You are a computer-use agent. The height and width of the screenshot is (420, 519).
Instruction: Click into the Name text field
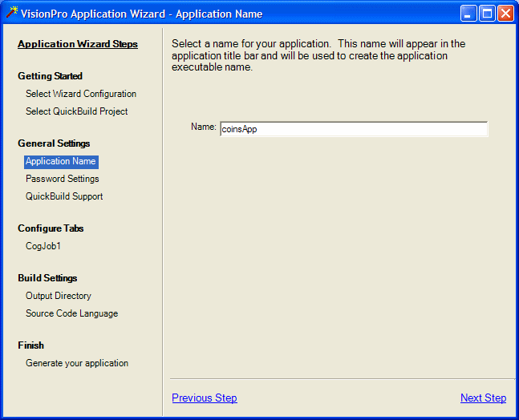pyautogui.click(x=353, y=129)
